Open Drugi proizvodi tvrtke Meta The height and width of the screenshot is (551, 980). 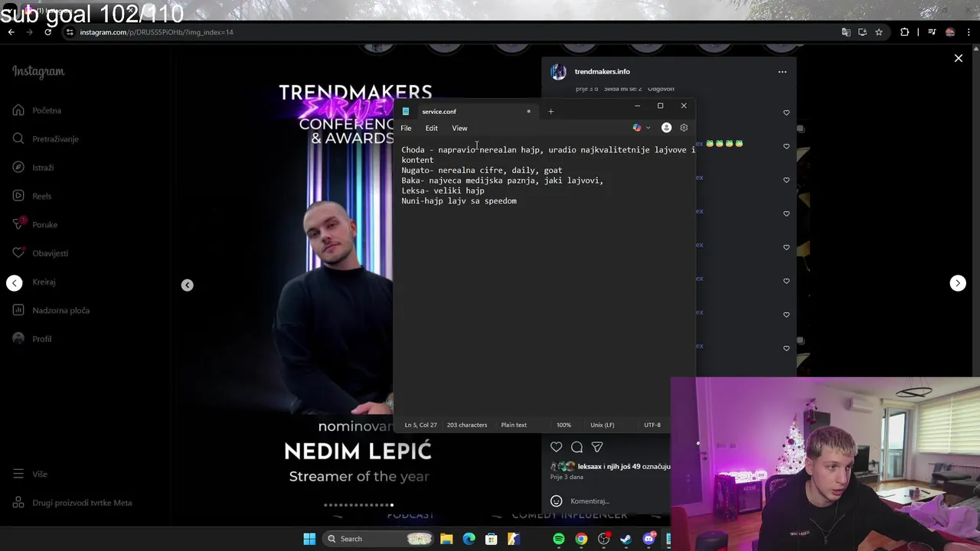click(73, 503)
